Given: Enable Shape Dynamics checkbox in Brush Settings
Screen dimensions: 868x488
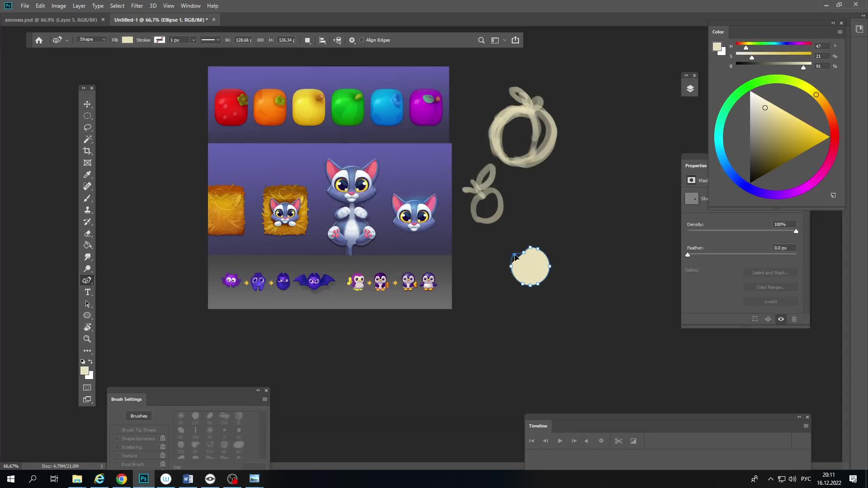Looking at the screenshot, I should (117, 439).
